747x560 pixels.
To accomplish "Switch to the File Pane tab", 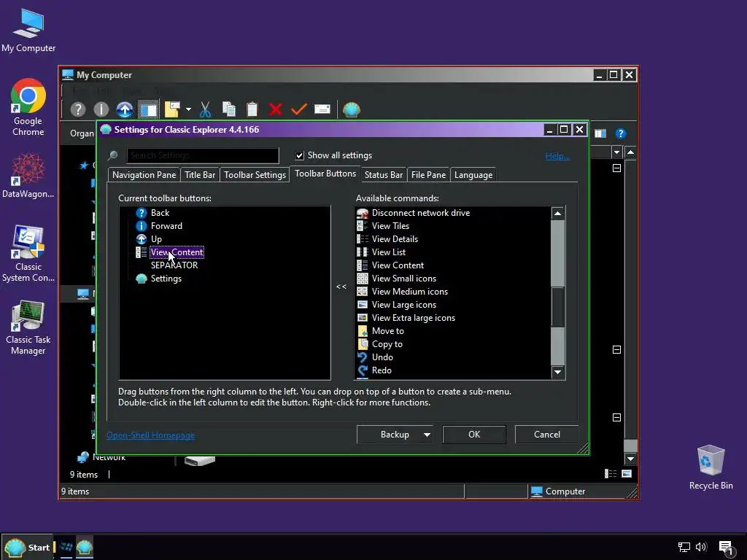I will click(428, 175).
